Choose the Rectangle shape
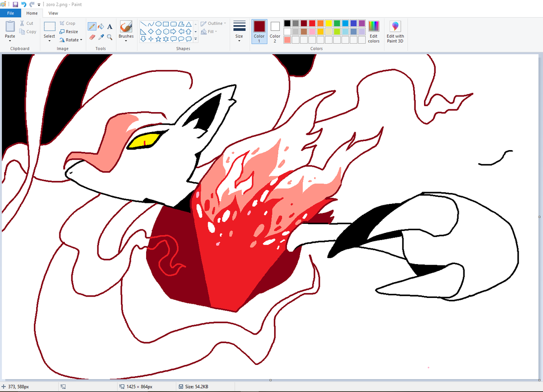 tap(166, 24)
